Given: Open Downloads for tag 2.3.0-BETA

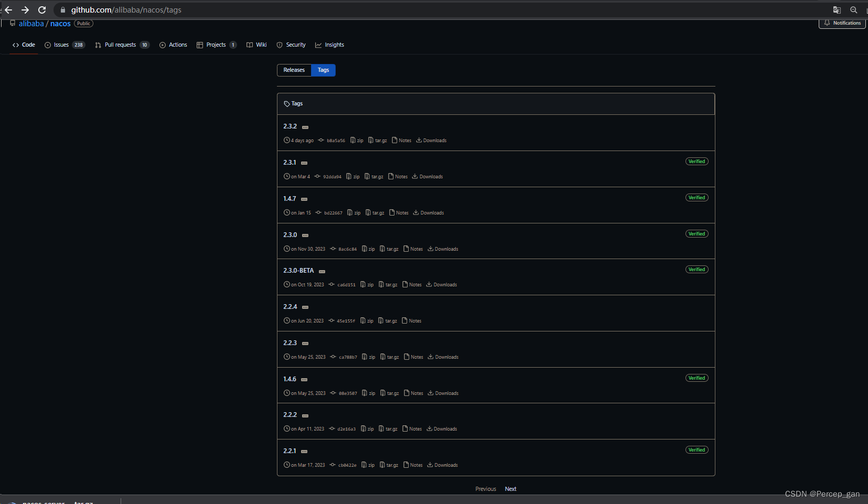Looking at the screenshot, I should coord(442,285).
